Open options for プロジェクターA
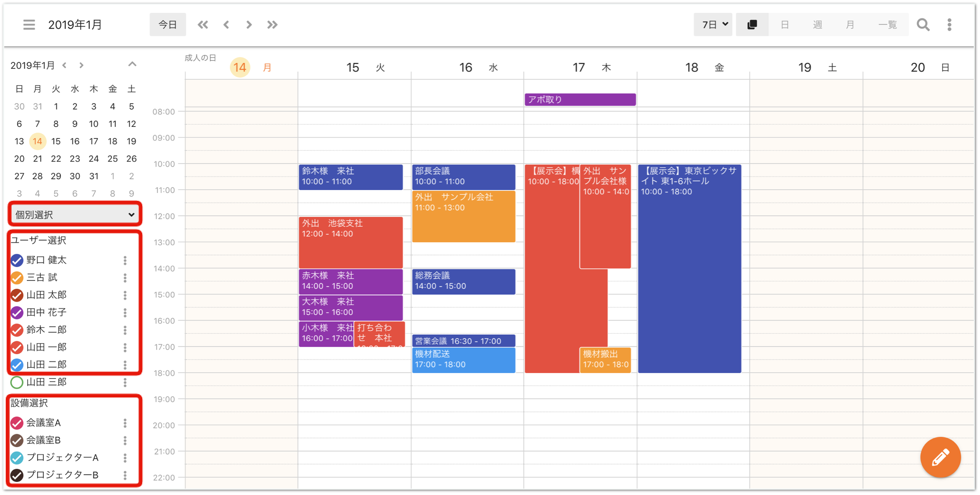 click(x=125, y=458)
